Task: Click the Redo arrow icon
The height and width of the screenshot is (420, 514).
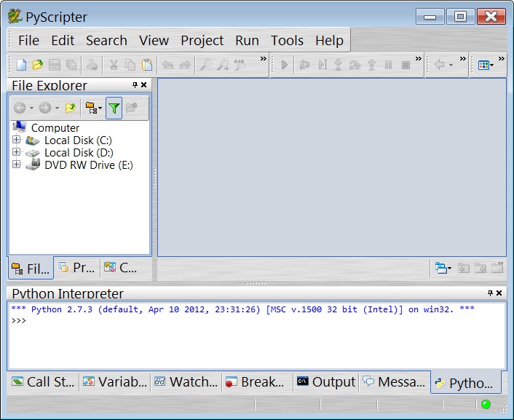Action: pos(185,65)
